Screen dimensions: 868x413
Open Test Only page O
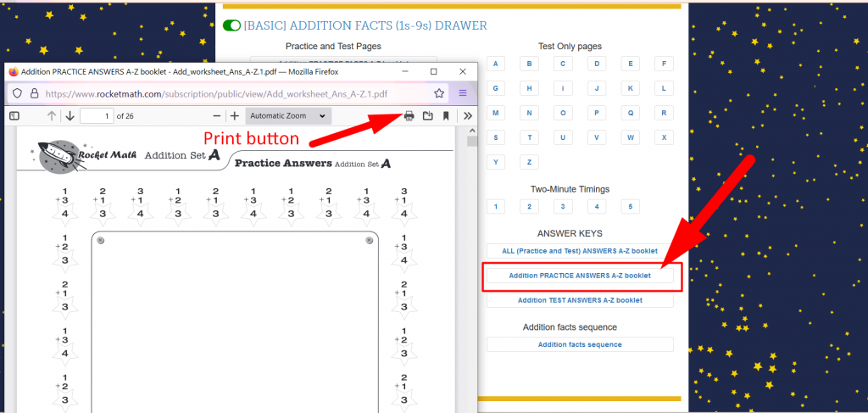point(563,113)
